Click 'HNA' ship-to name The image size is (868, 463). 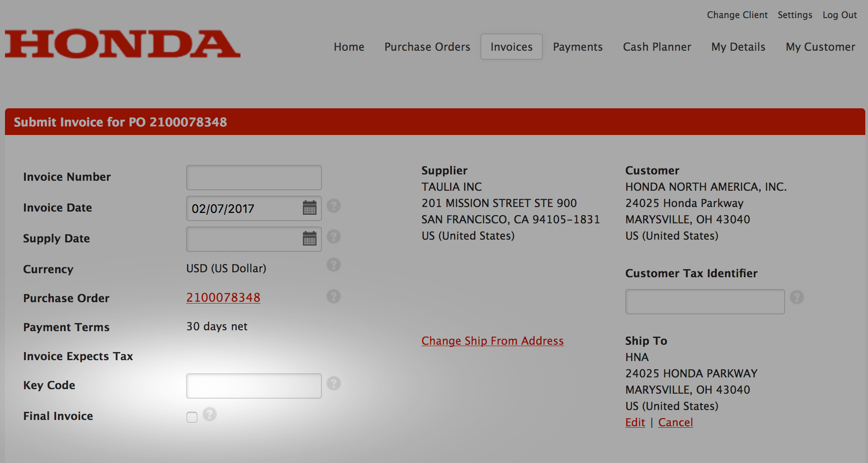click(637, 357)
